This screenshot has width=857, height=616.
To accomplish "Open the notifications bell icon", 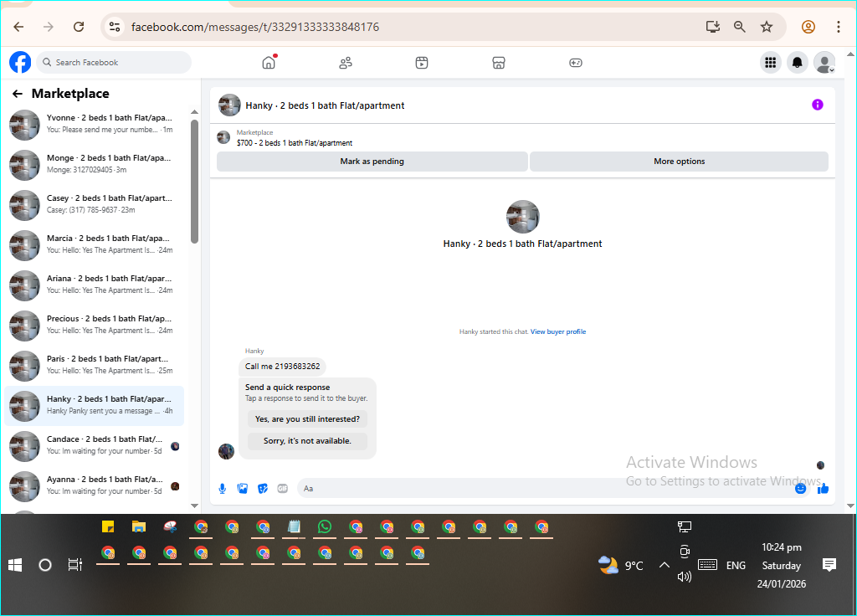I will click(x=798, y=62).
